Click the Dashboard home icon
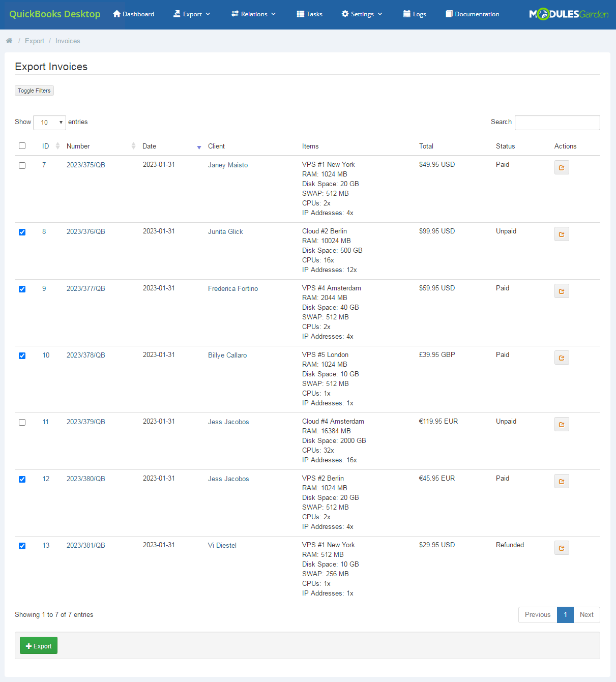This screenshot has height=682, width=616. point(116,13)
